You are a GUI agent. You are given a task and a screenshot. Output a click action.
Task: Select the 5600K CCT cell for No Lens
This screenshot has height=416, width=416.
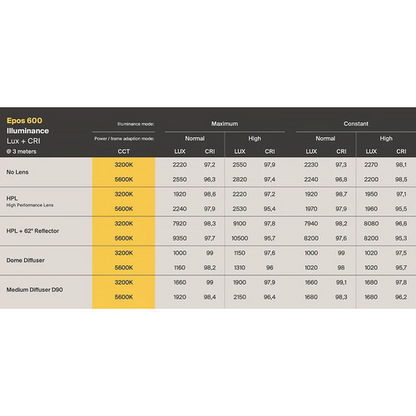[124, 179]
